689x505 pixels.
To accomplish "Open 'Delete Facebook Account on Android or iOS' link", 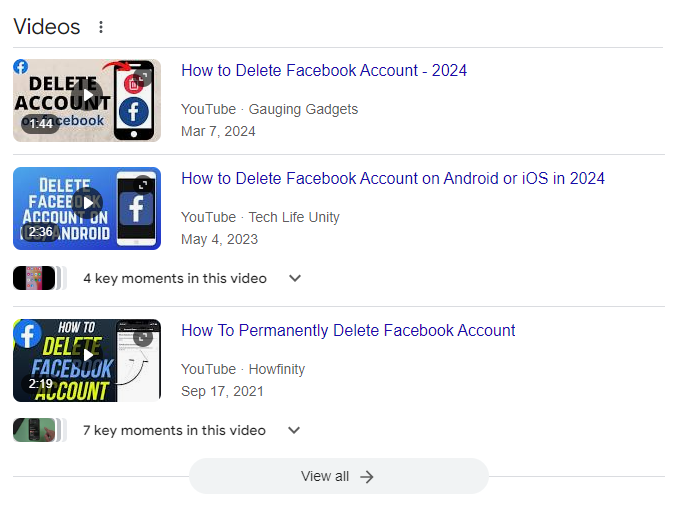I will tap(393, 178).
